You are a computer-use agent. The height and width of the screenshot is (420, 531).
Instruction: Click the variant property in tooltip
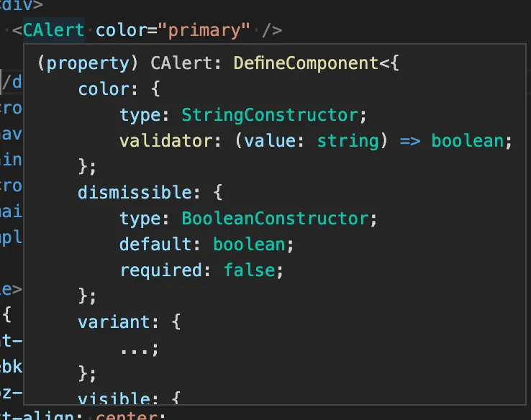point(114,322)
